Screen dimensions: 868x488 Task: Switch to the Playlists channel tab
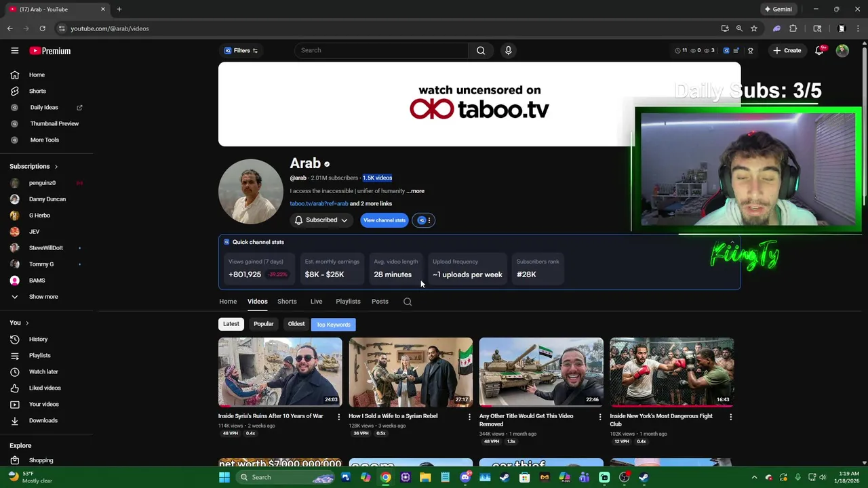348,302
